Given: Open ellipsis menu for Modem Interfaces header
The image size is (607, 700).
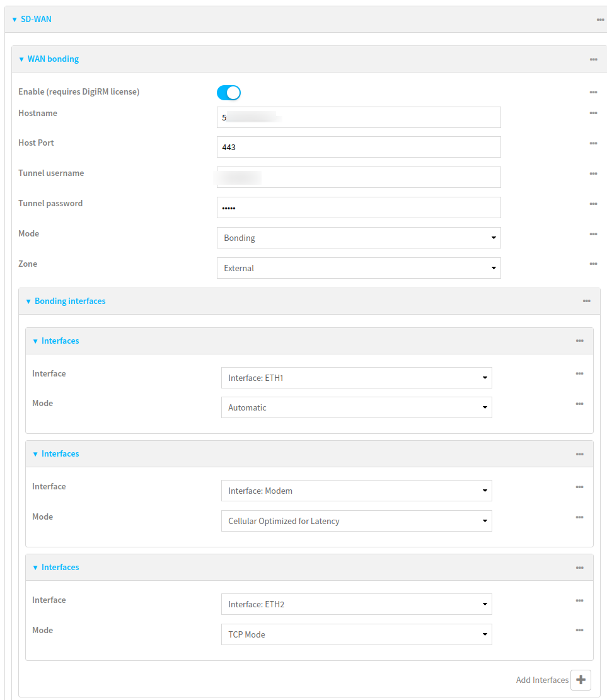Looking at the screenshot, I should (579, 454).
